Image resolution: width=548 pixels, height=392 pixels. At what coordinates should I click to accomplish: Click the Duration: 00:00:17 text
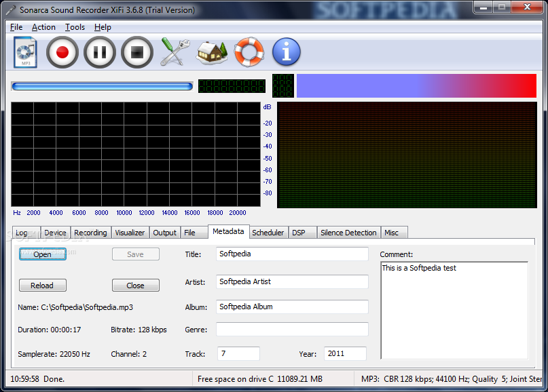(50, 330)
